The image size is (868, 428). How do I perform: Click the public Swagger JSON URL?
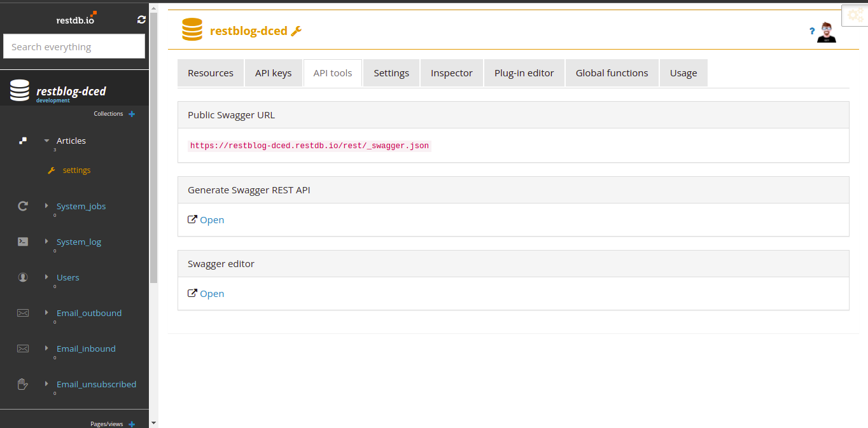point(309,146)
